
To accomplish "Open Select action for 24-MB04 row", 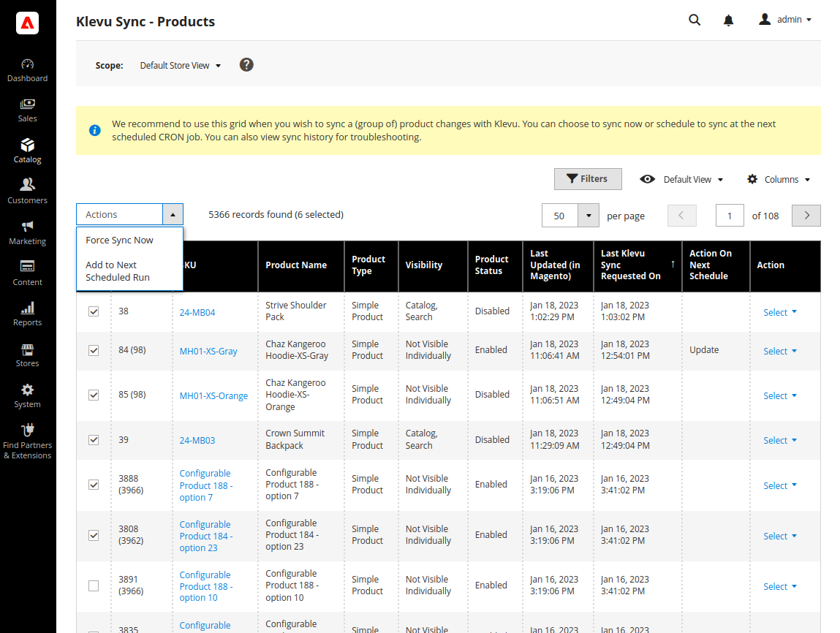I will pyautogui.click(x=780, y=312).
